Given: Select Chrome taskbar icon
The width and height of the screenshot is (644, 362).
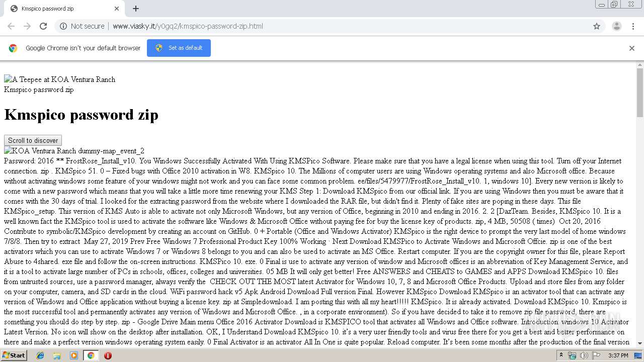Looking at the screenshot, I should pyautogui.click(x=91, y=355).
